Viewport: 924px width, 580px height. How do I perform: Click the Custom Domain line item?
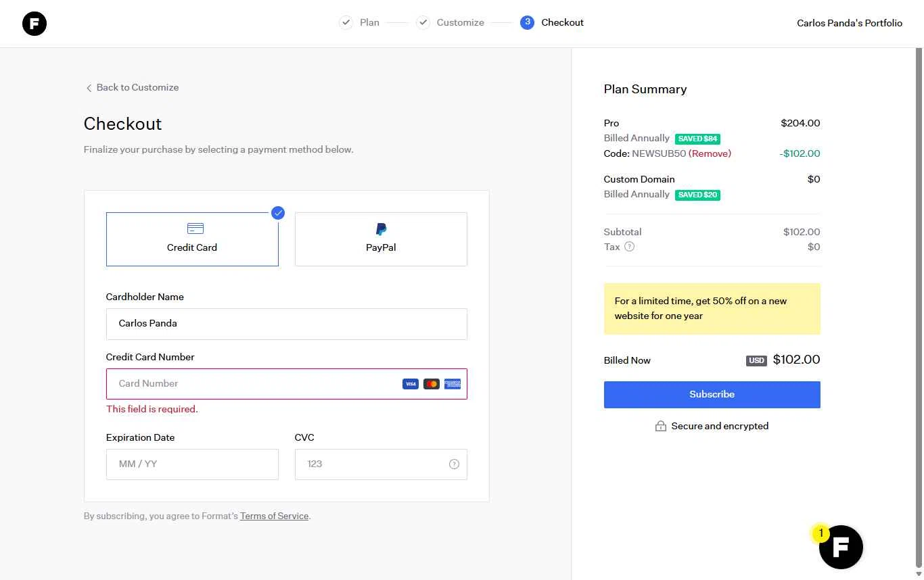(x=639, y=179)
